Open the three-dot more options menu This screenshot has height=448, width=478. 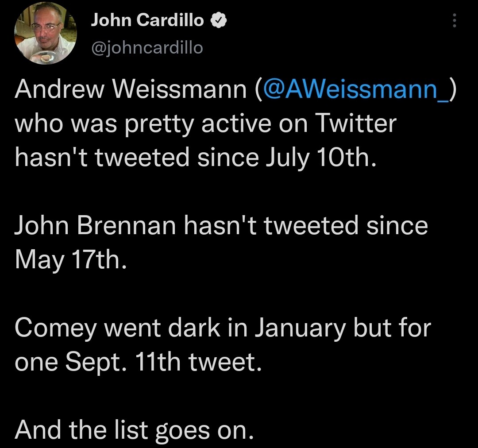(454, 20)
